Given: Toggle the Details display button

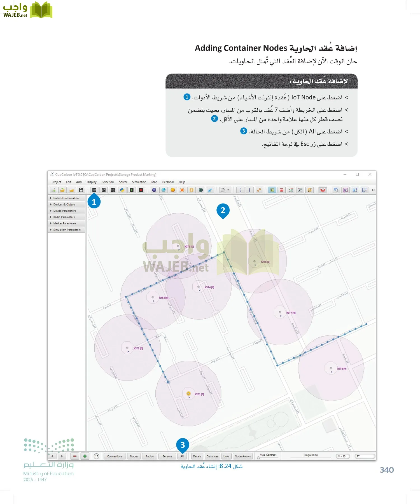Looking at the screenshot, I should 197,456.
